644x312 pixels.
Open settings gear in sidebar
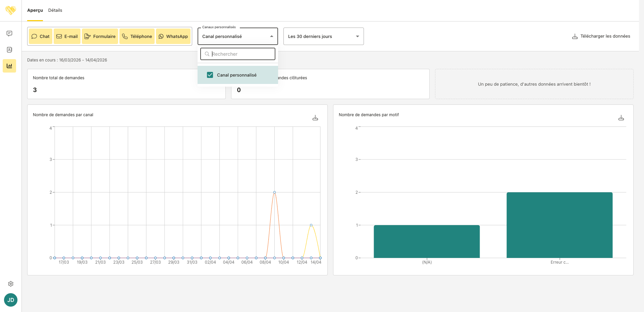coord(11,284)
